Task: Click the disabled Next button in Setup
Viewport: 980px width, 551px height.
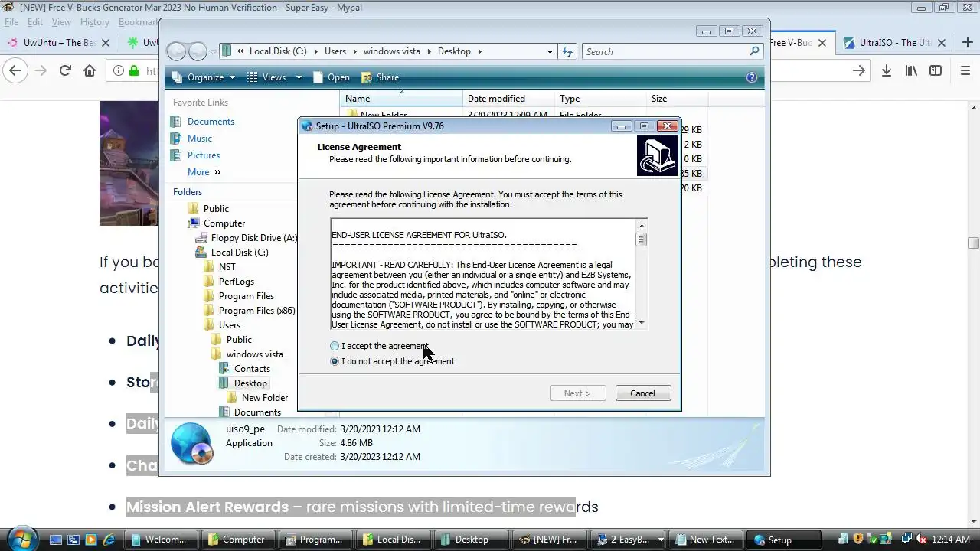Action: pyautogui.click(x=578, y=393)
